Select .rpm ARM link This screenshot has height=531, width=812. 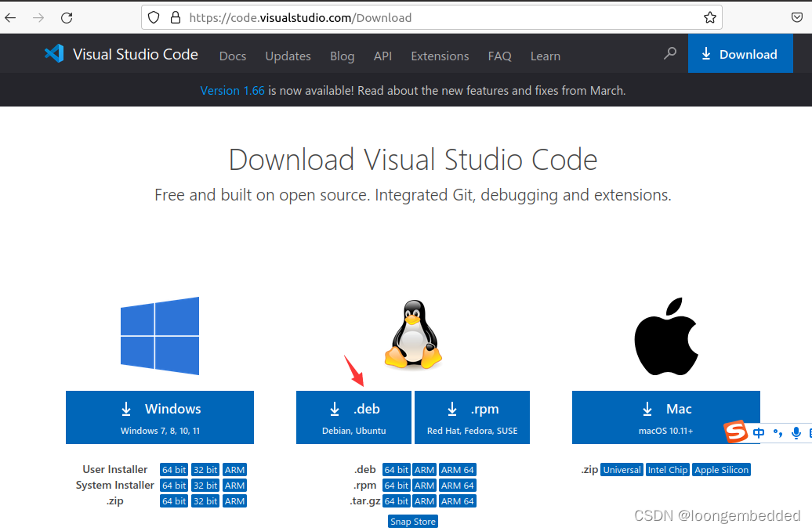[x=424, y=486]
